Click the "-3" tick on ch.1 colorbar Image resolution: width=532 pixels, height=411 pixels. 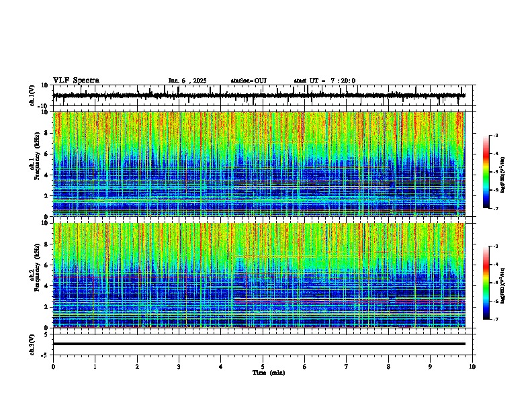point(496,135)
